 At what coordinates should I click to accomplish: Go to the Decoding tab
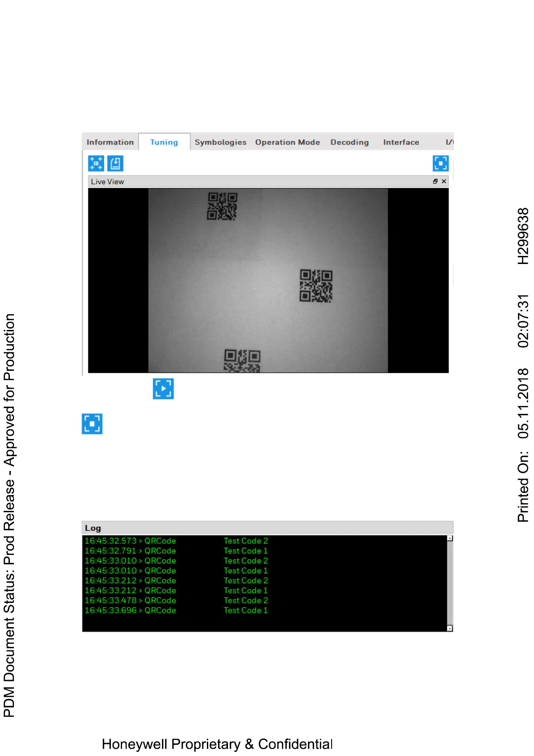(x=350, y=142)
